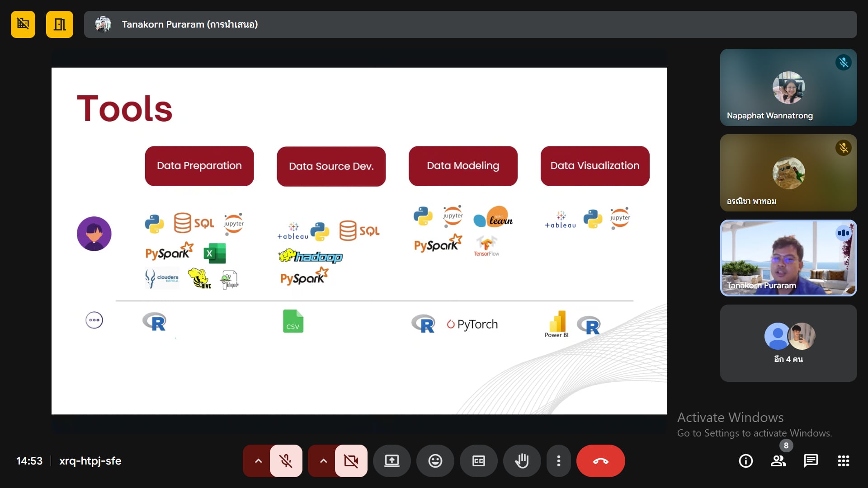Image resolution: width=868 pixels, height=488 pixels.
Task: Click the Tableau logo under Data Visualization
Action: (561, 220)
